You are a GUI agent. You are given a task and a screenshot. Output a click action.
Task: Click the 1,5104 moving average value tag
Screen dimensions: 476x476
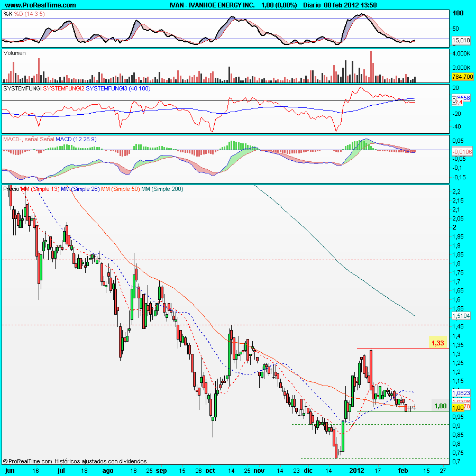tap(461, 316)
